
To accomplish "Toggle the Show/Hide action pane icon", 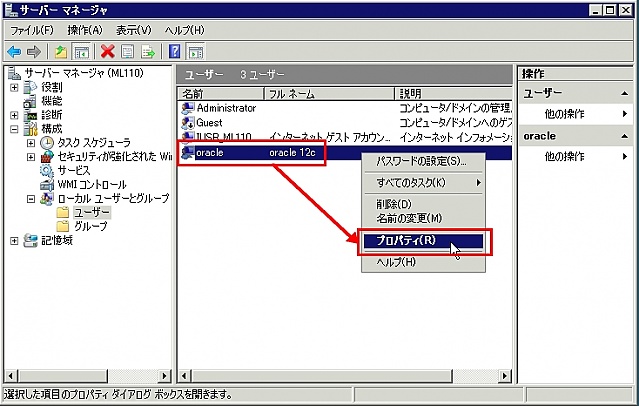I will point(195,52).
